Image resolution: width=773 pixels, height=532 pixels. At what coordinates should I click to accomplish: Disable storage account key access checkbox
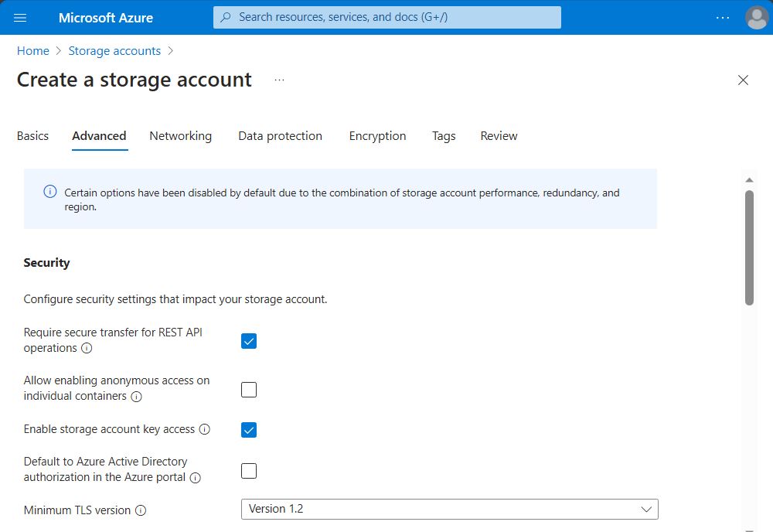(249, 430)
